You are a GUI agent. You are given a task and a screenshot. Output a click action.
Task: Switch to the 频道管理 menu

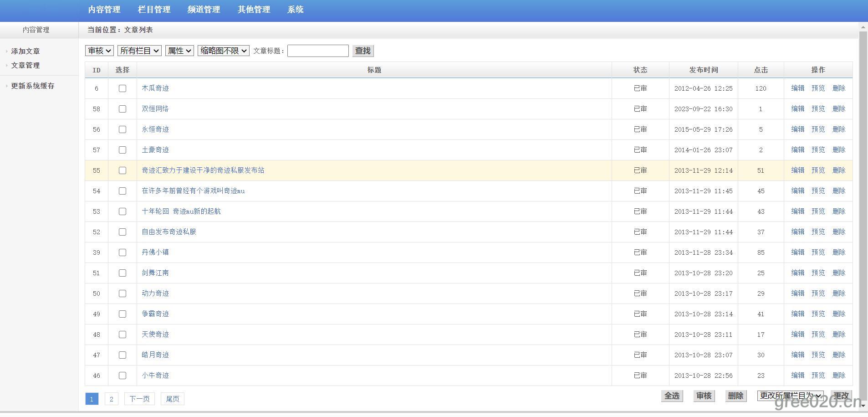click(204, 10)
